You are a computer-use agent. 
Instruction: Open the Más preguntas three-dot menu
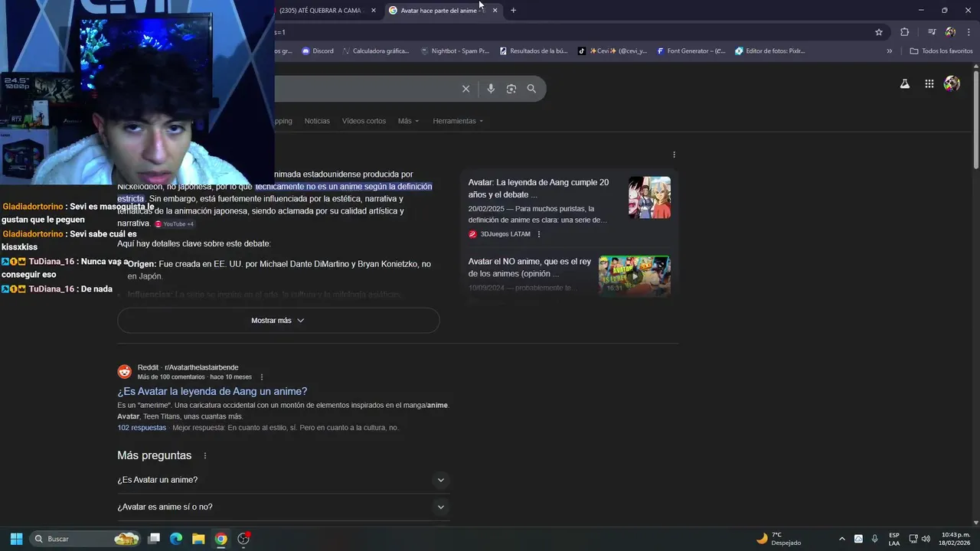[204, 455]
